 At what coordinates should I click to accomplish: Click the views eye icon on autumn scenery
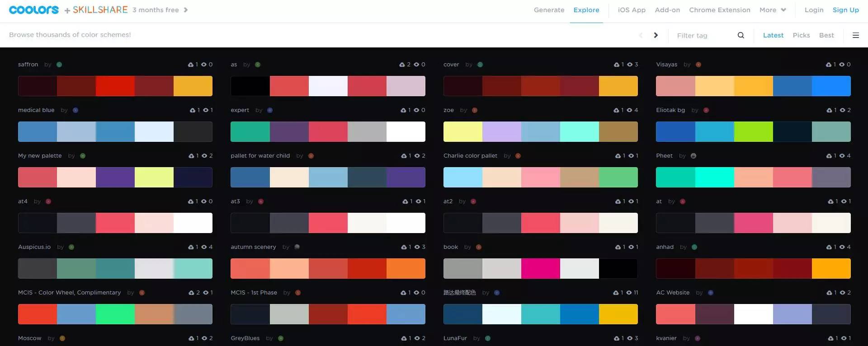click(x=416, y=247)
